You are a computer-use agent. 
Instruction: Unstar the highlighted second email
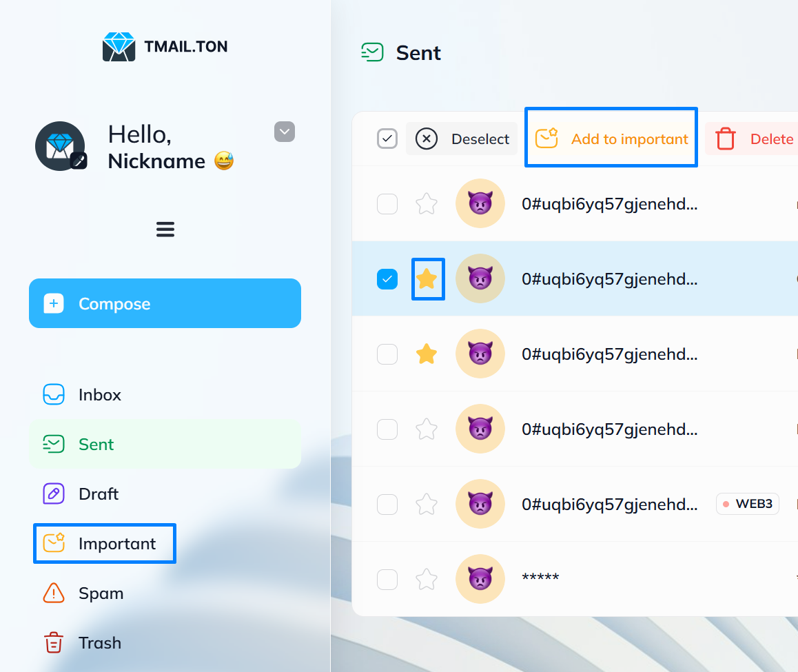click(x=428, y=279)
